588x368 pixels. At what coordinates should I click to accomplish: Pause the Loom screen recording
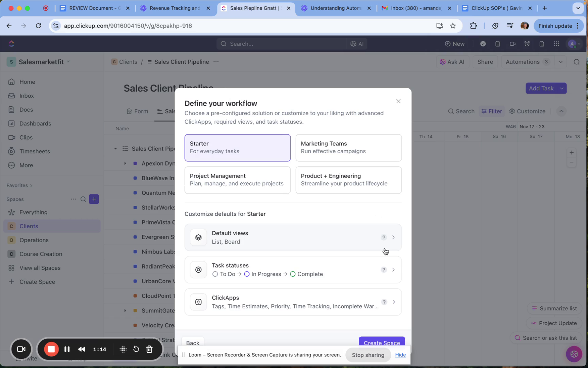tap(67, 349)
